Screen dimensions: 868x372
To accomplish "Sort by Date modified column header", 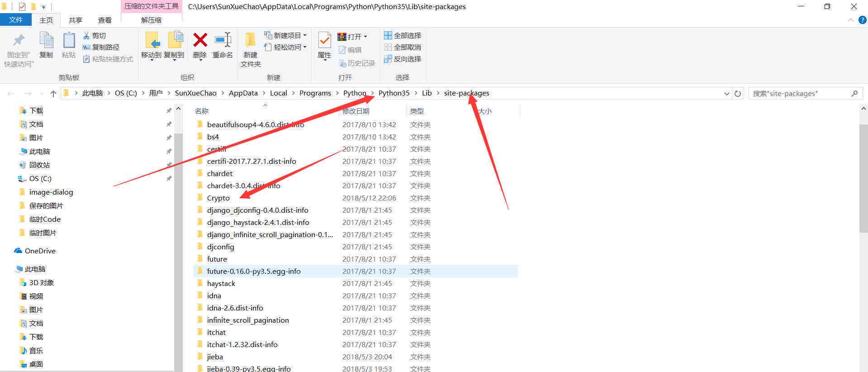I will click(356, 111).
